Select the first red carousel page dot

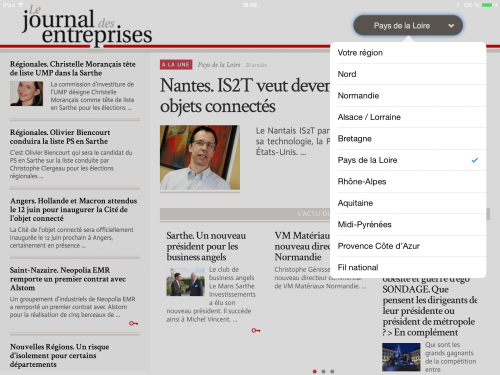pyautogui.click(x=314, y=371)
